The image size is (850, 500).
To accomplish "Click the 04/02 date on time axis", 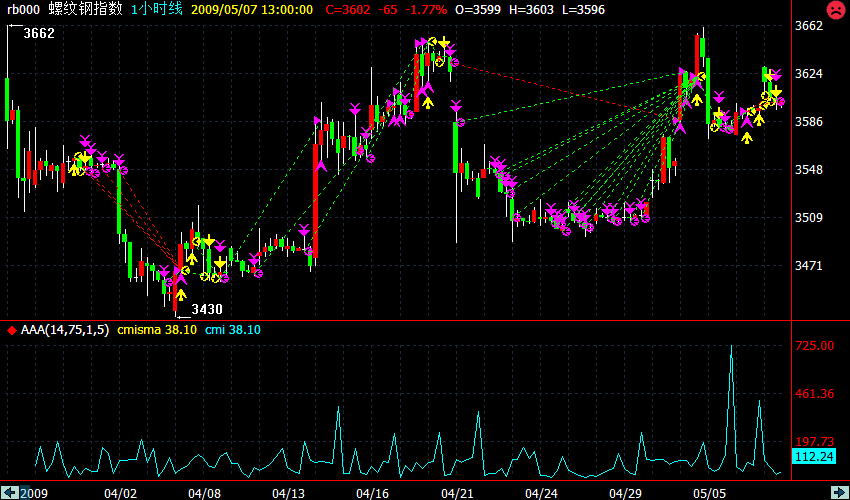I will [x=119, y=493].
